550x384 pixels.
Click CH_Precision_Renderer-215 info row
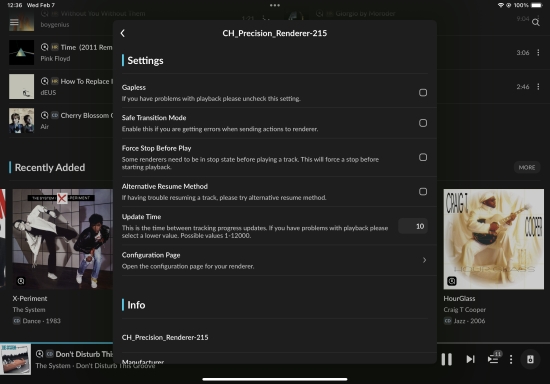pyautogui.click(x=275, y=337)
